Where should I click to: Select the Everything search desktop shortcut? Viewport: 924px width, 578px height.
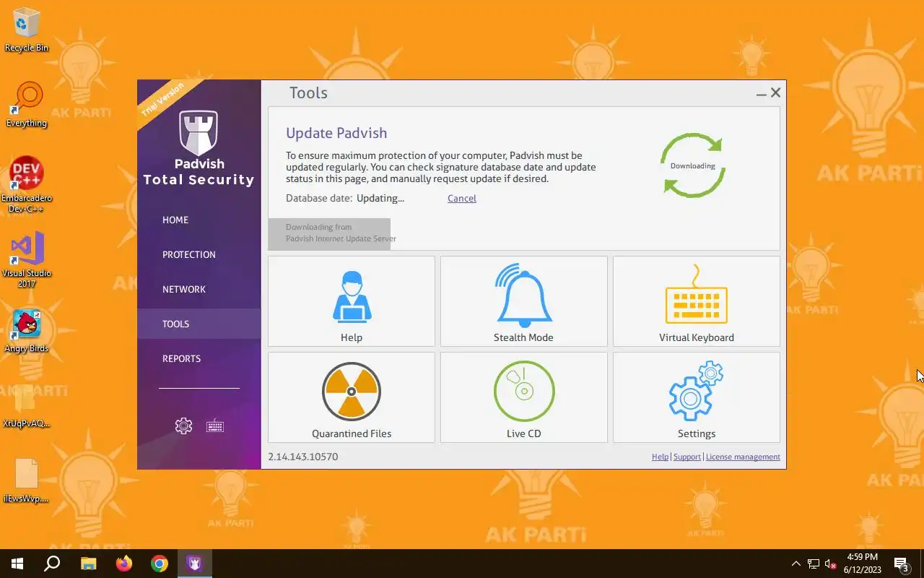click(x=27, y=105)
